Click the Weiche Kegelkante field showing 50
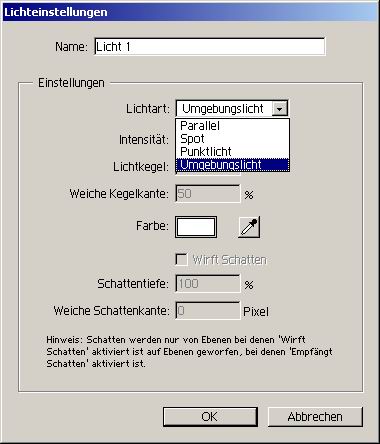Screen dimensions: 380x444 tap(208, 194)
